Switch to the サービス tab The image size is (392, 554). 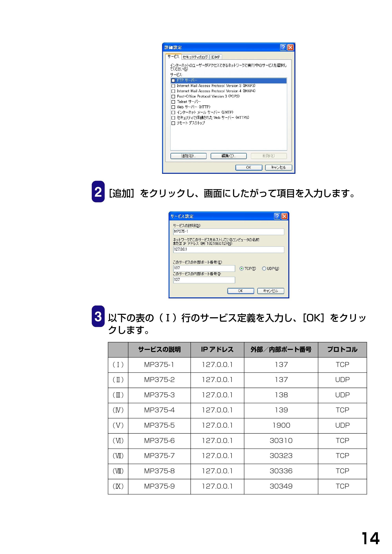[173, 57]
